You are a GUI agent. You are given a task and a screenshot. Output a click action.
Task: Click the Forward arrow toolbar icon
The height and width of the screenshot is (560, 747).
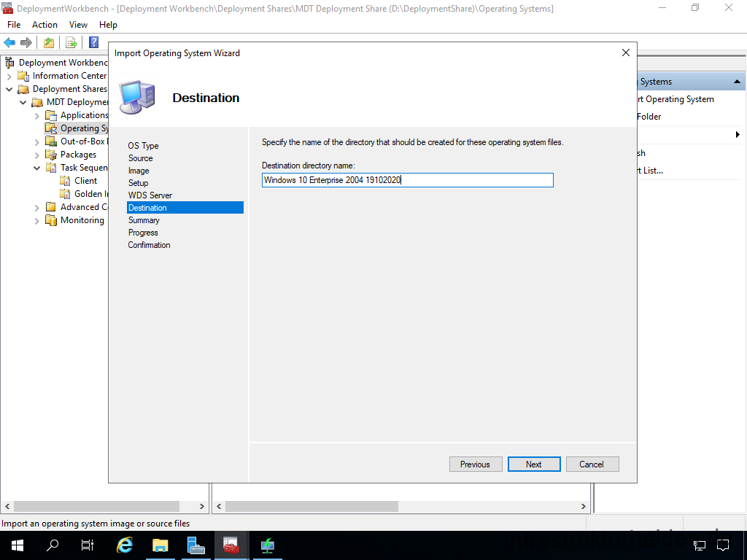coord(26,42)
